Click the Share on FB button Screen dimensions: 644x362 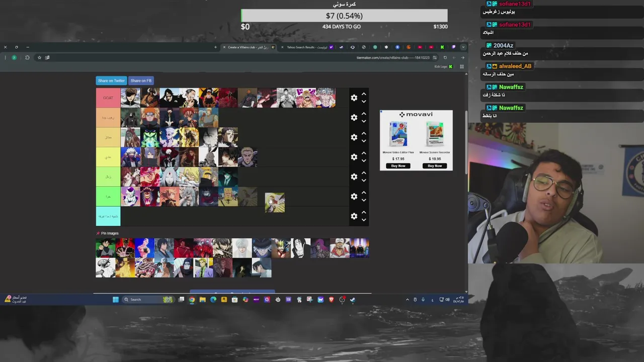tap(141, 80)
